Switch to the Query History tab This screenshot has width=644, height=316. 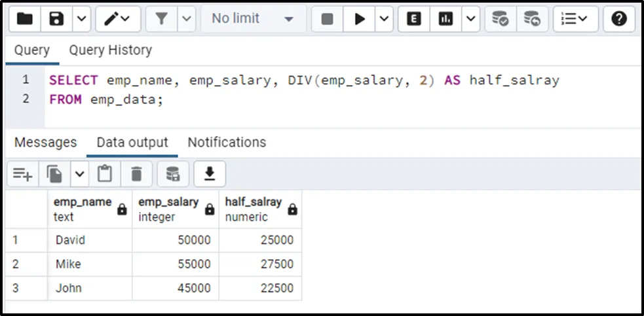pyautogui.click(x=110, y=50)
